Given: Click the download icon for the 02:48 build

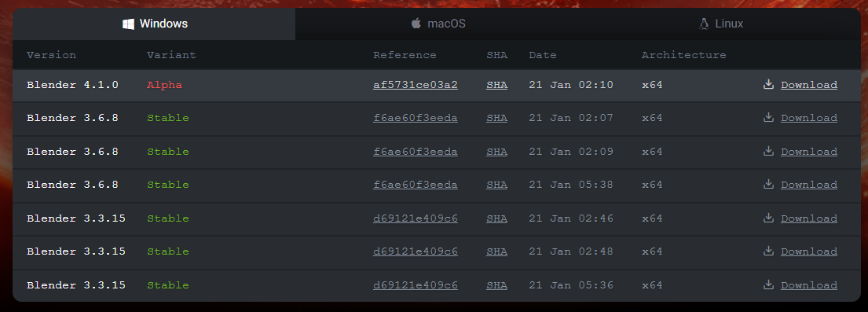Looking at the screenshot, I should click(x=767, y=251).
